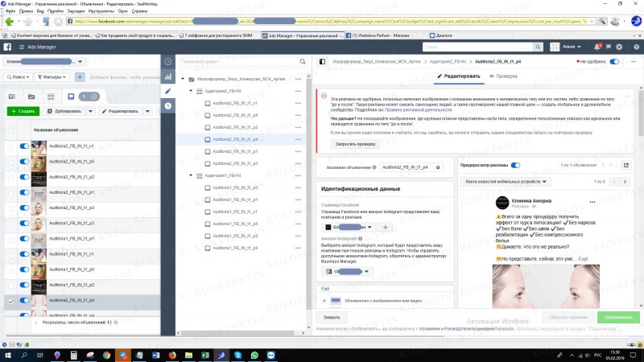Image resolution: width=644 pixels, height=362 pixels.
Task: Toggle the layout panel icon near breadcrumb
Action: point(323,62)
